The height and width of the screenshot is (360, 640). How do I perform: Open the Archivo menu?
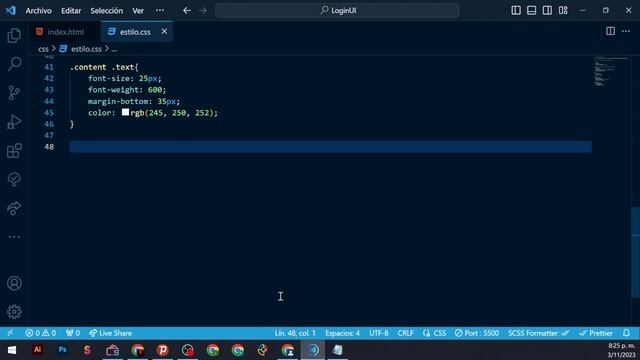[x=39, y=11]
